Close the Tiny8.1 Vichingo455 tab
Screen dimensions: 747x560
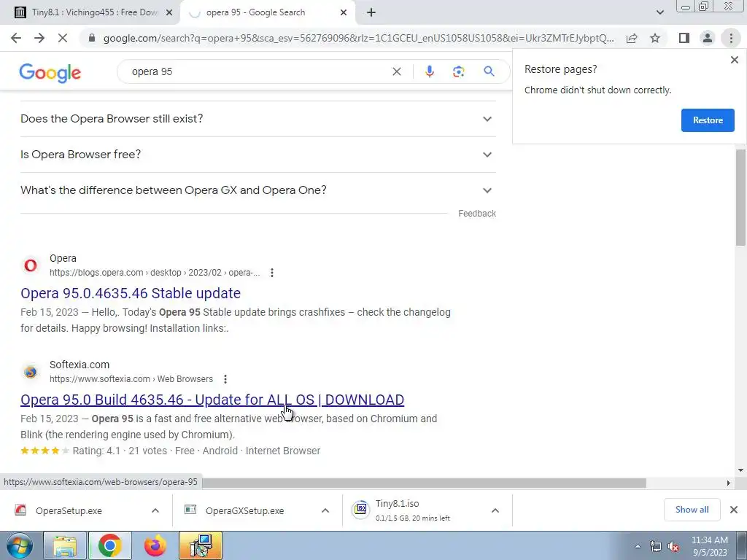click(x=169, y=12)
